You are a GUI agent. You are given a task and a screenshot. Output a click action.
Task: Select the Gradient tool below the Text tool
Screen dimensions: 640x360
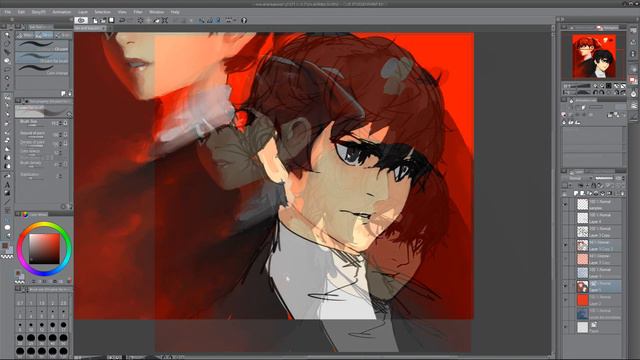7,193
